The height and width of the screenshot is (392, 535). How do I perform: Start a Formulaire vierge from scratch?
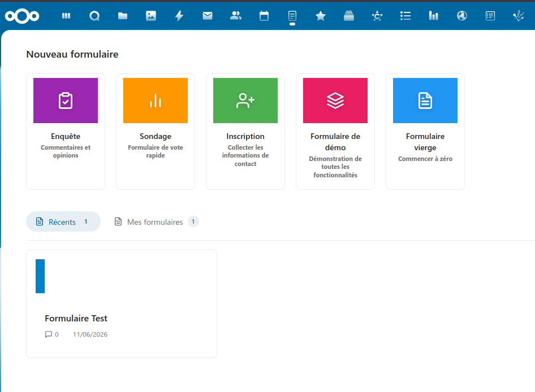[425, 132]
